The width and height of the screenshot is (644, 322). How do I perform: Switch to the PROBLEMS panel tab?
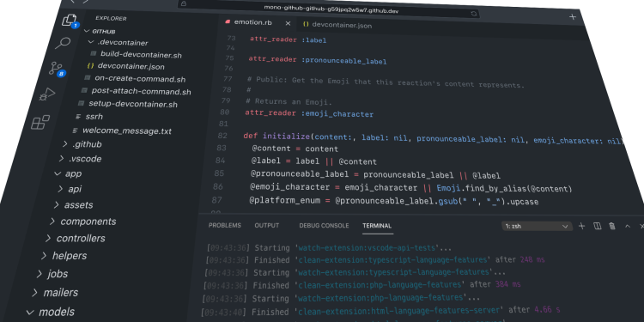[225, 226]
